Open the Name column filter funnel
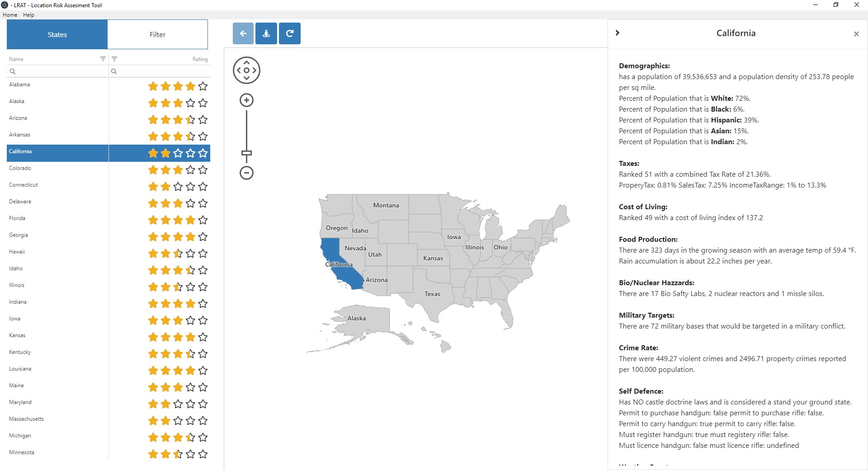The width and height of the screenshot is (868, 470). (x=103, y=59)
